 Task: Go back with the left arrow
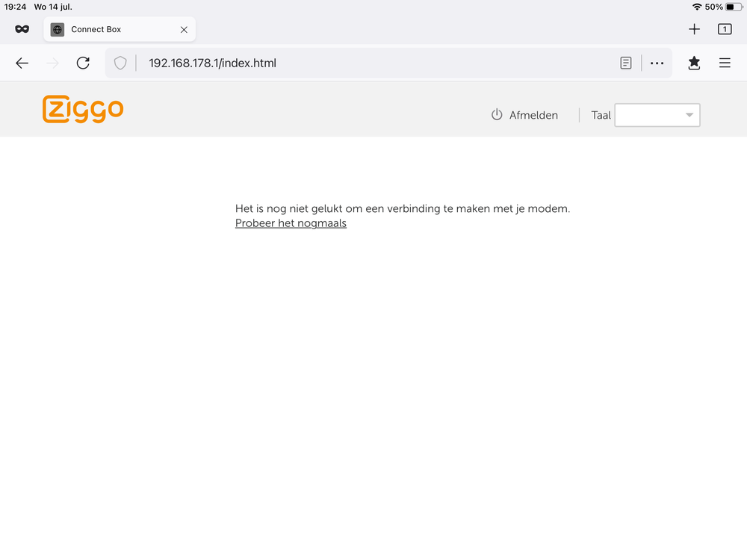pyautogui.click(x=22, y=63)
